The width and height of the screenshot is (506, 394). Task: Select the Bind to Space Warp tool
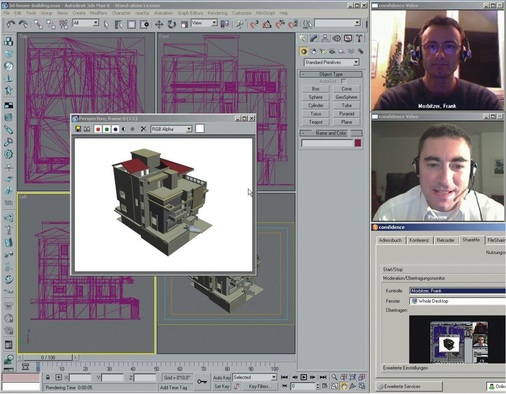pos(63,24)
